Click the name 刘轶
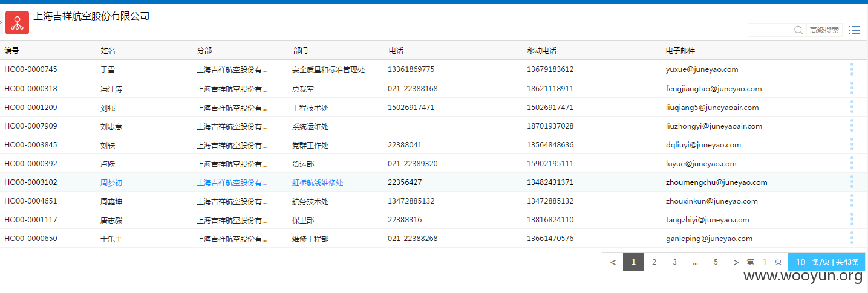The width and height of the screenshot is (868, 293). 108,145
